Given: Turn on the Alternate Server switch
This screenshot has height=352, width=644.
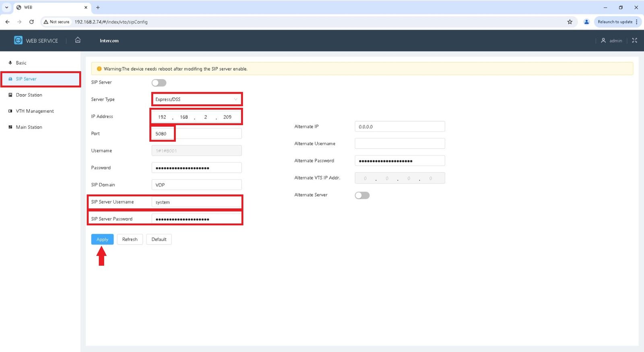Looking at the screenshot, I should tap(362, 195).
